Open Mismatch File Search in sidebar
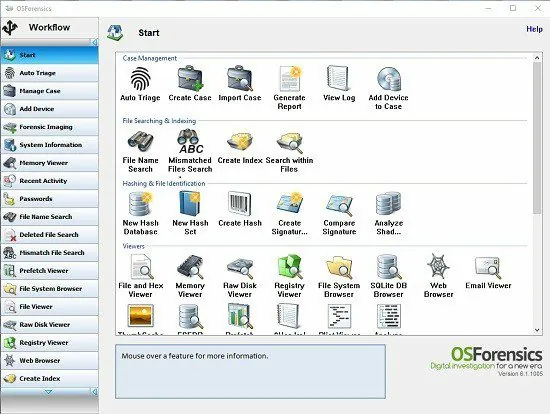 49,253
